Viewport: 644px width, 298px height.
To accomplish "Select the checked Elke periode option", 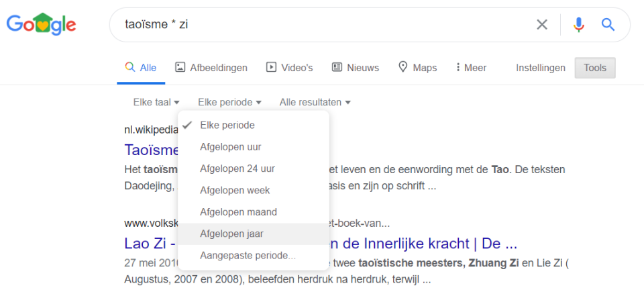I will click(x=227, y=126).
